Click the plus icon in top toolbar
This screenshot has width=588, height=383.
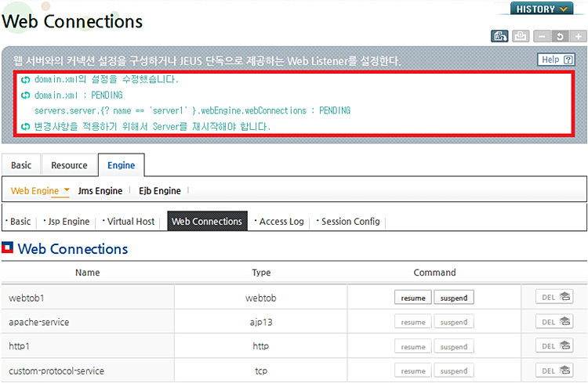[579, 36]
